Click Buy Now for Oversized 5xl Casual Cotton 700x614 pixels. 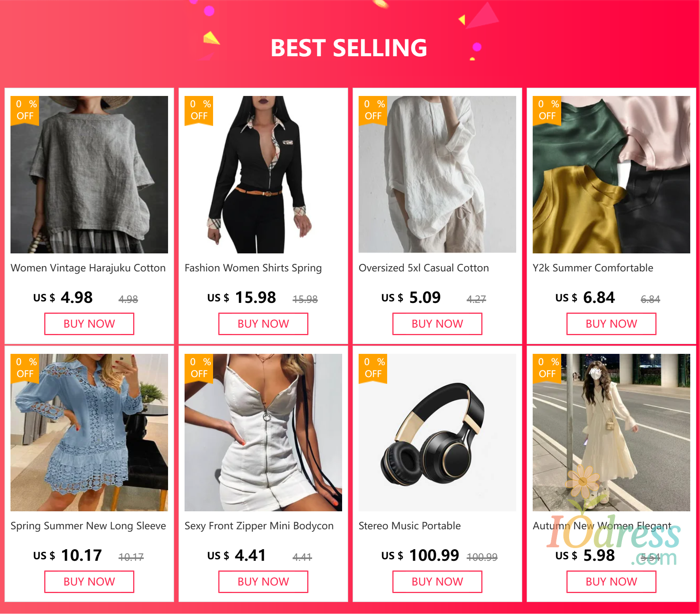point(437,324)
